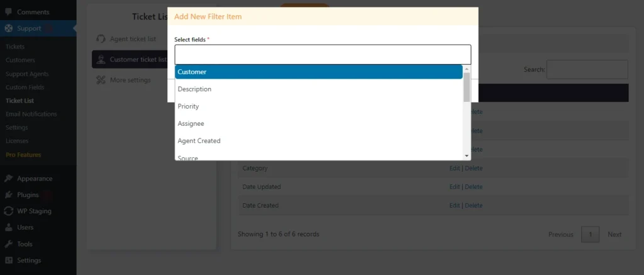Click the Add New Filter Item dialog title
Image resolution: width=644 pixels, height=275 pixels.
(x=208, y=17)
